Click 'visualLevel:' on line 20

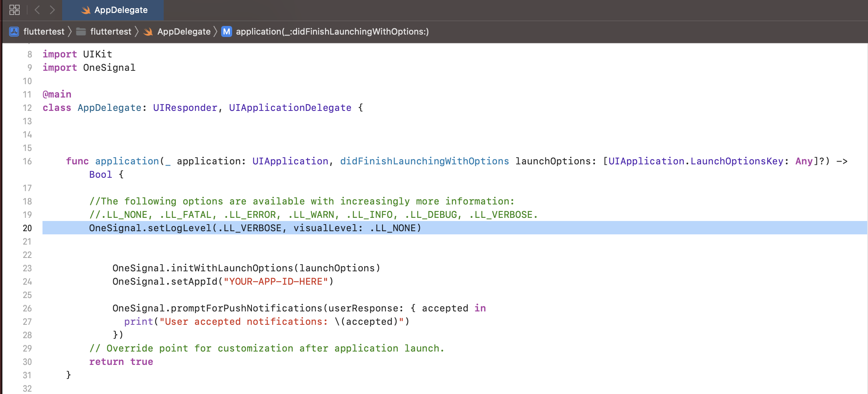tap(328, 228)
